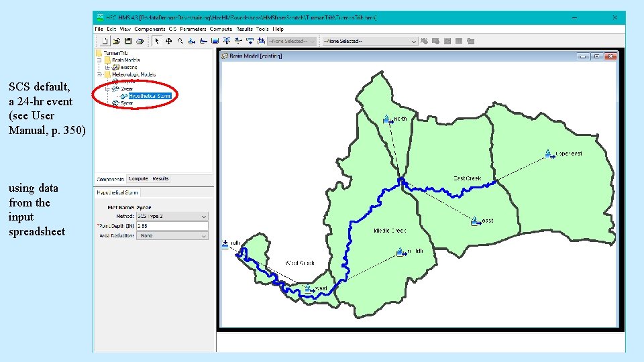644x362 pixels.
Task: Switch to the Results tab
Action: point(160,179)
